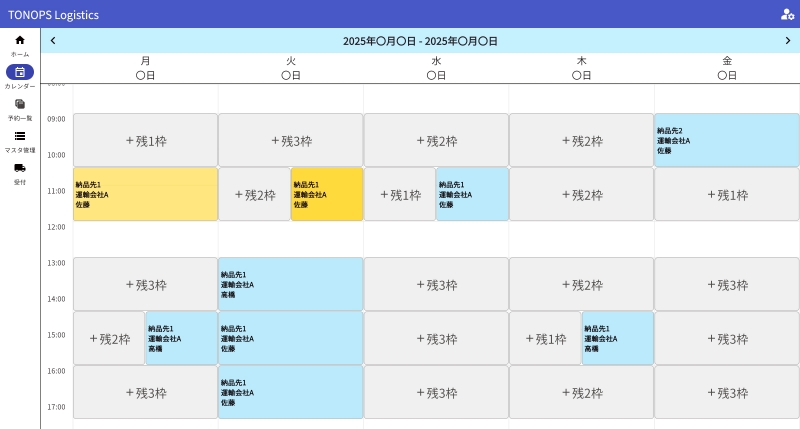This screenshot has width=800, height=429.
Task: Select the Thursday 木 column header
Action: [581, 68]
